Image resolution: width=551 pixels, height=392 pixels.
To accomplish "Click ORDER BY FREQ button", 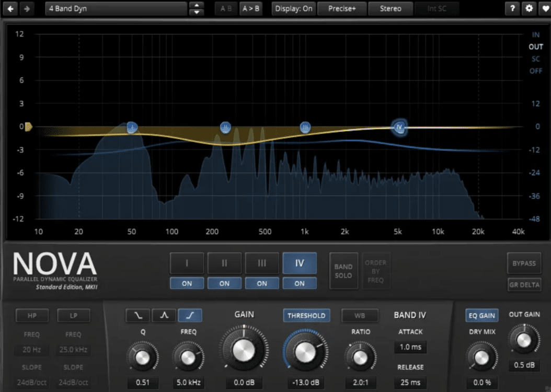I will click(x=376, y=271).
